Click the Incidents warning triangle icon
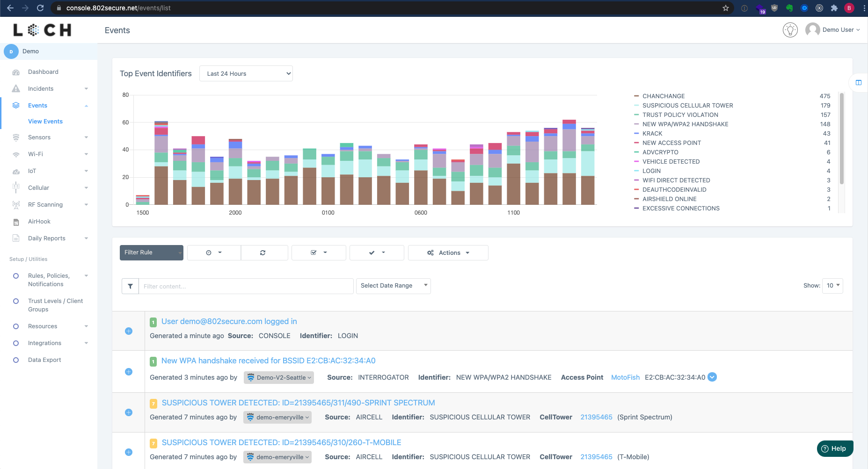Viewport: 868px width, 469px height. tap(16, 89)
